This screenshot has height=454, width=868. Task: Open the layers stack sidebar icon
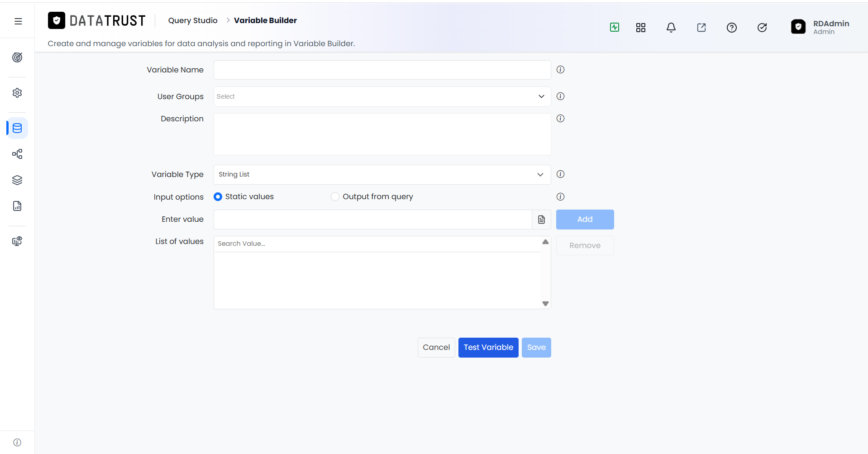pos(17,180)
